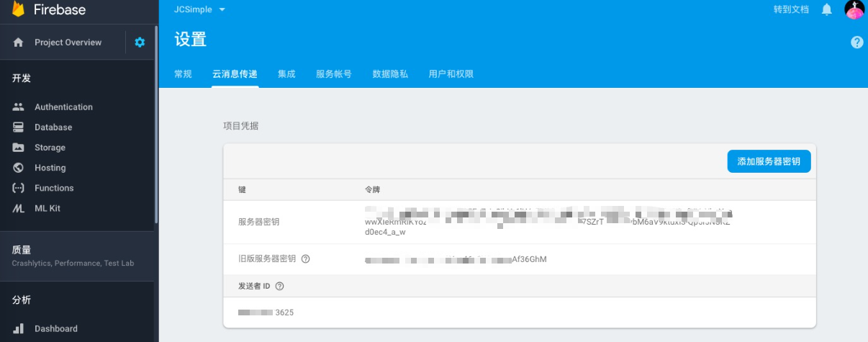This screenshot has width=868, height=342.
Task: Click the 项目凭据 heading
Action: (240, 126)
